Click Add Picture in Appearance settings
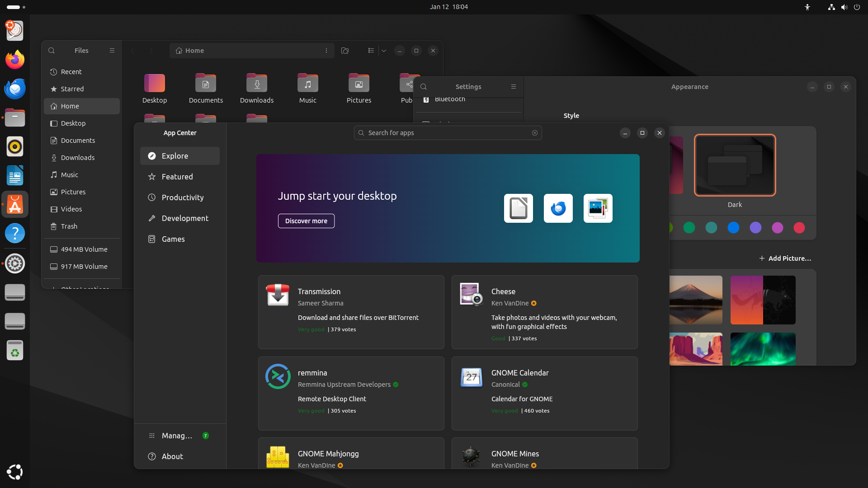Screen dimensions: 868x488 [x=785, y=258]
